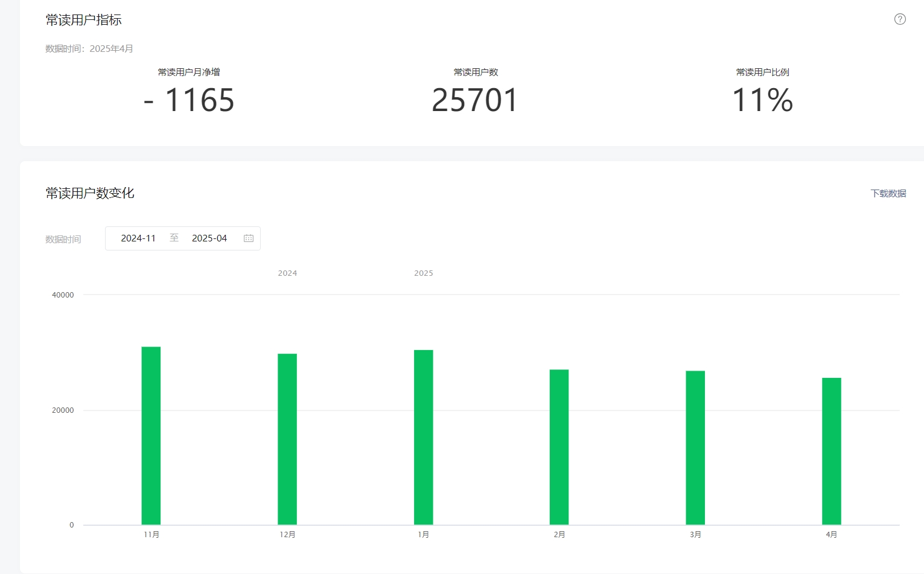The height and width of the screenshot is (574, 924).
Task: Select the 1月 bar in chart
Action: pos(423,437)
